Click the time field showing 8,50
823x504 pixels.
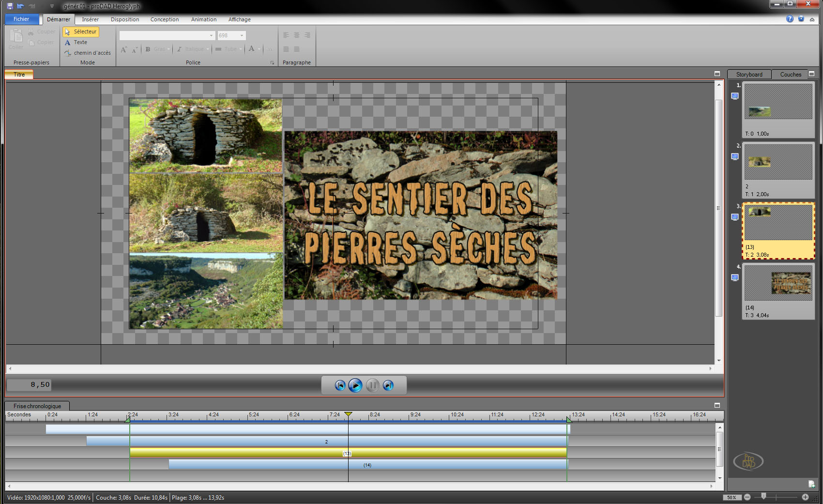tap(29, 384)
